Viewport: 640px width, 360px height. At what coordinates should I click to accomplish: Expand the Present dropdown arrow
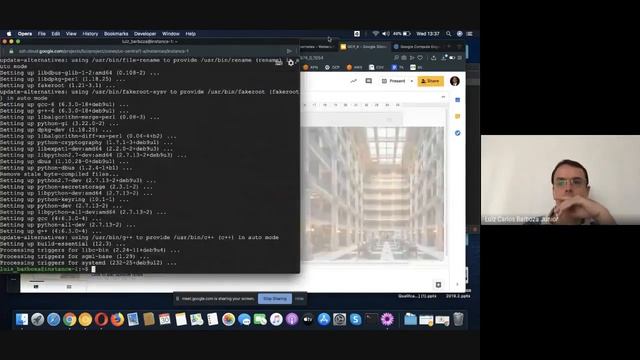(x=411, y=81)
